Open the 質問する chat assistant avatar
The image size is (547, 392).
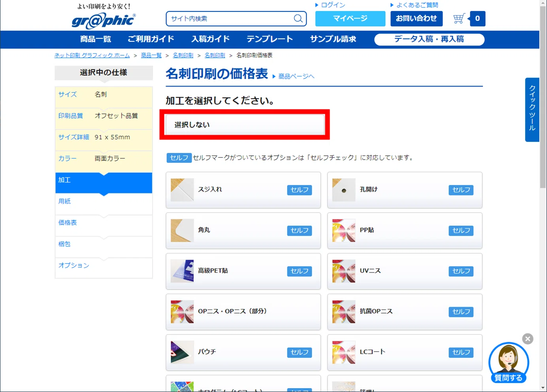point(509,362)
